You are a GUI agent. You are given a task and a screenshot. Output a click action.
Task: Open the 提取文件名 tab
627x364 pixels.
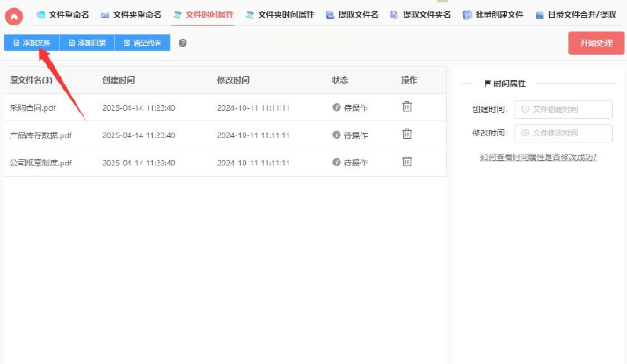352,15
